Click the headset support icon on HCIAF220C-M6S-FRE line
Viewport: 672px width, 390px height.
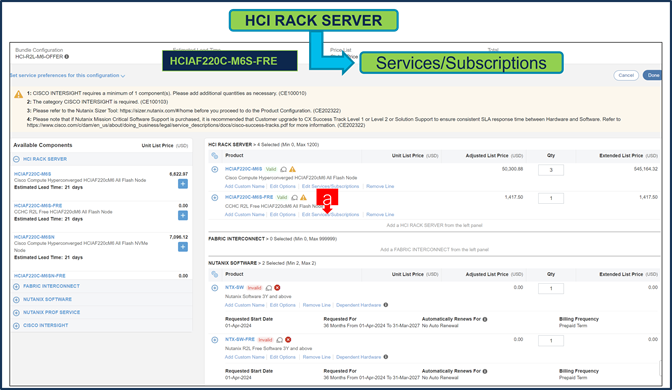(294, 198)
